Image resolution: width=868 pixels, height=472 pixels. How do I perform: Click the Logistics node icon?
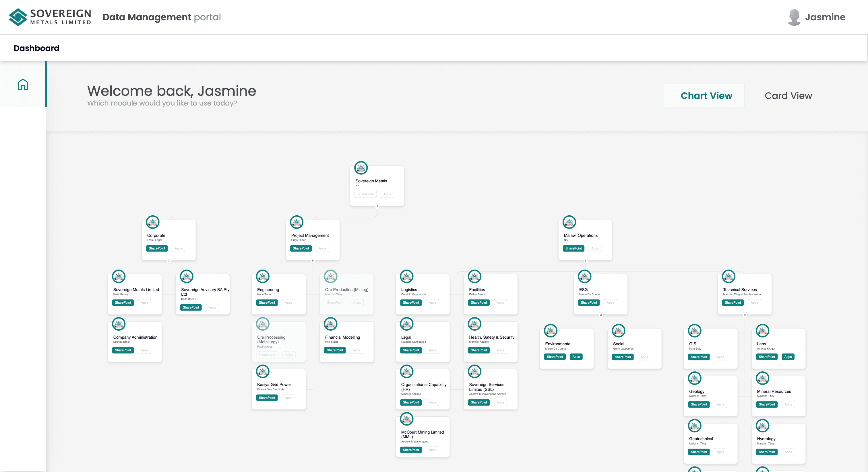coord(407,276)
